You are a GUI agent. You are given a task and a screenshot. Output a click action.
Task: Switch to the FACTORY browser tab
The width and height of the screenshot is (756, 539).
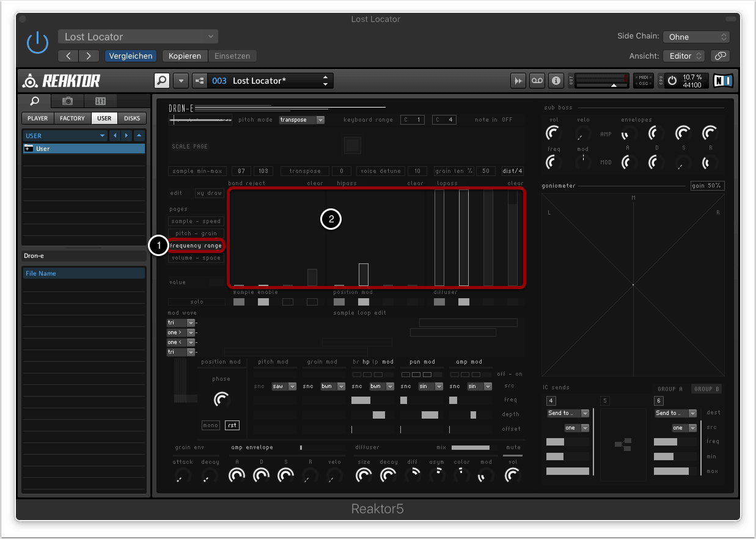tap(72, 118)
